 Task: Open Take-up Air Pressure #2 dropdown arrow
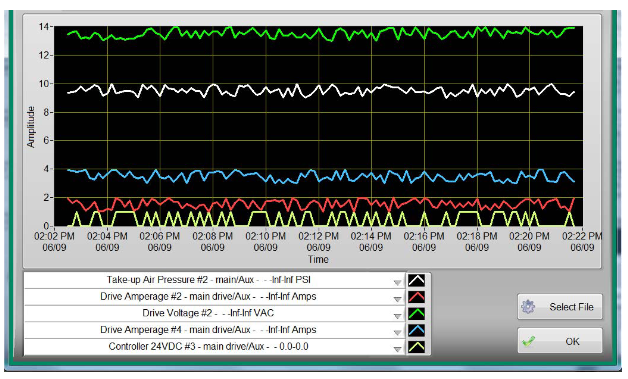[397, 282]
